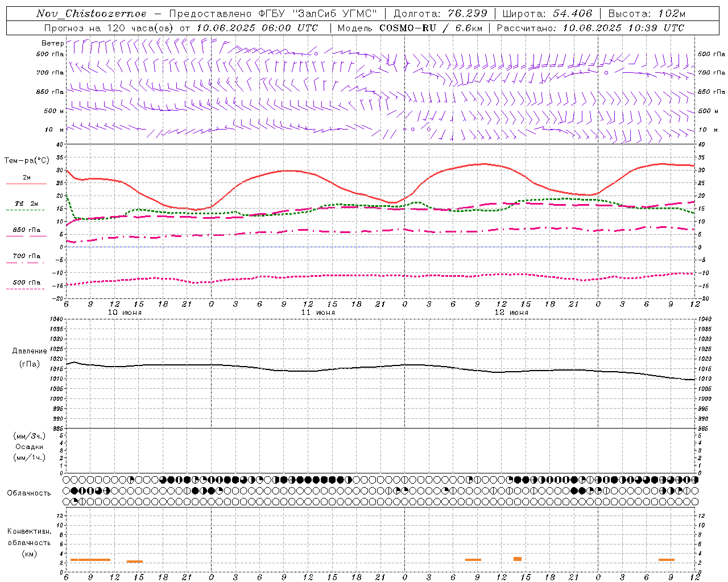The width and height of the screenshot is (728, 582).
Task: Click the forecast start time 10.06.2025 06:00 UTC
Action: (x=257, y=28)
